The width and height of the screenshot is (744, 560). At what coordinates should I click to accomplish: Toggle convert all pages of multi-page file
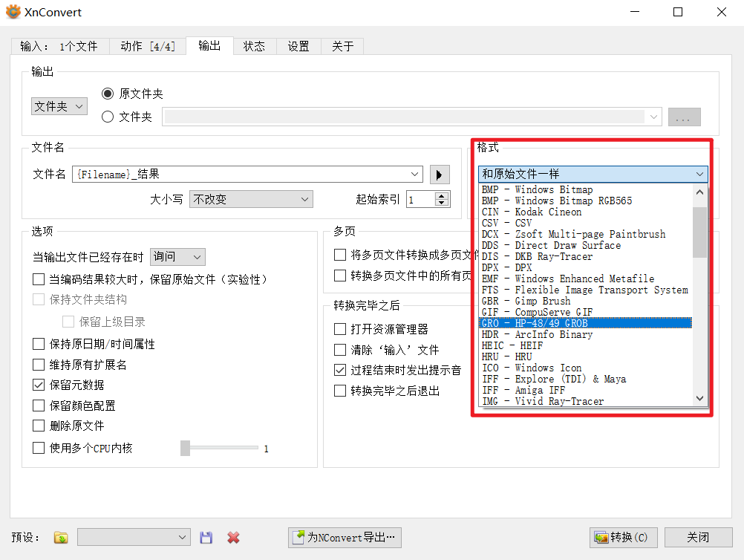(340, 276)
